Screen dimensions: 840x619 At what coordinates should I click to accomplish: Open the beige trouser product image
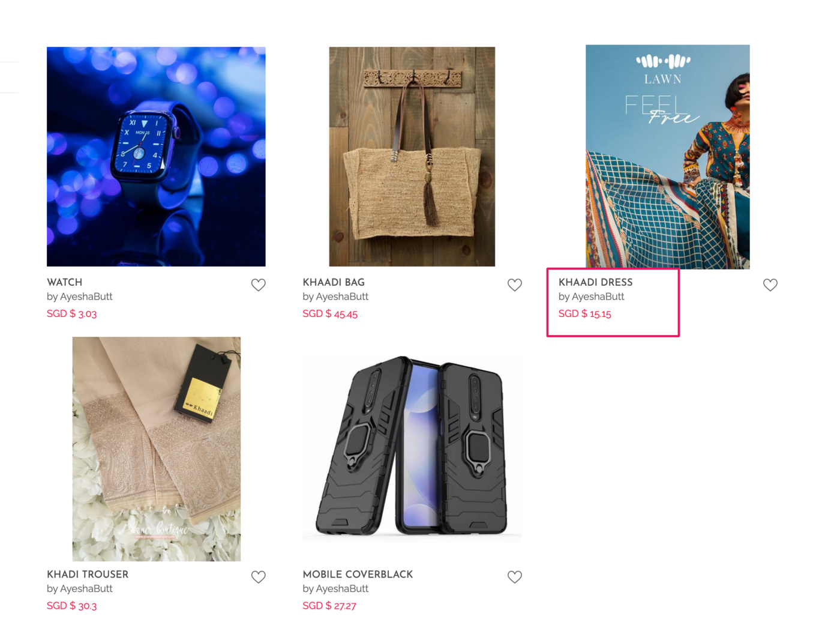click(157, 449)
